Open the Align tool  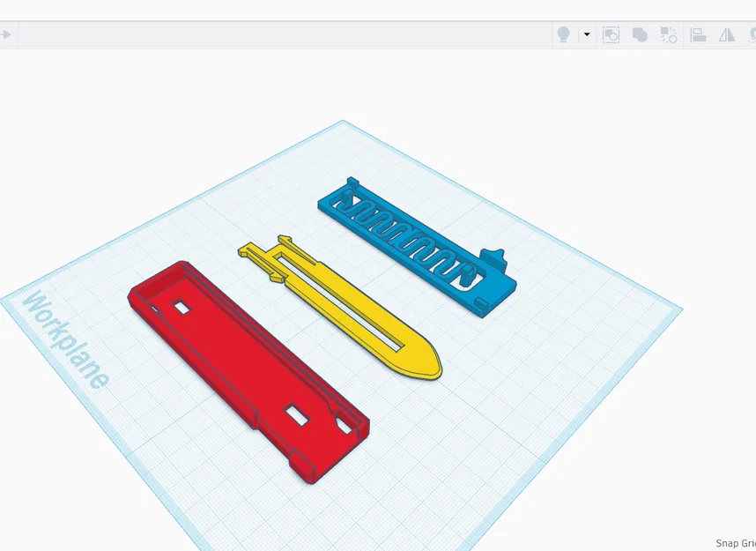click(x=698, y=35)
